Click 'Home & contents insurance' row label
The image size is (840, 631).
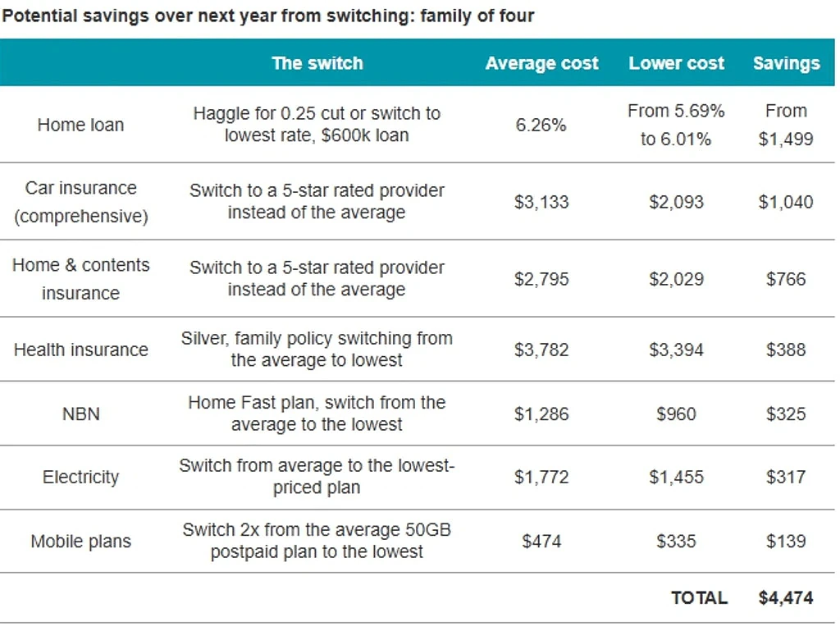81,279
